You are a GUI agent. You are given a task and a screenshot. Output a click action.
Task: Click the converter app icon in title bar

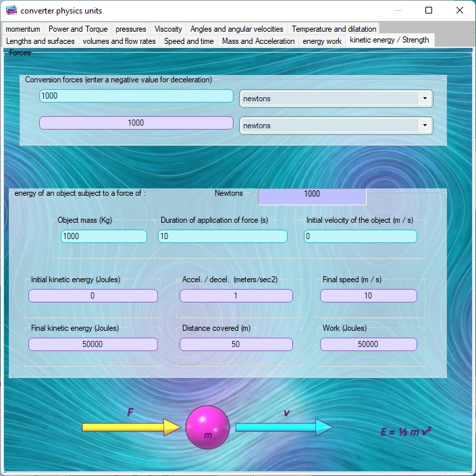[x=11, y=10]
